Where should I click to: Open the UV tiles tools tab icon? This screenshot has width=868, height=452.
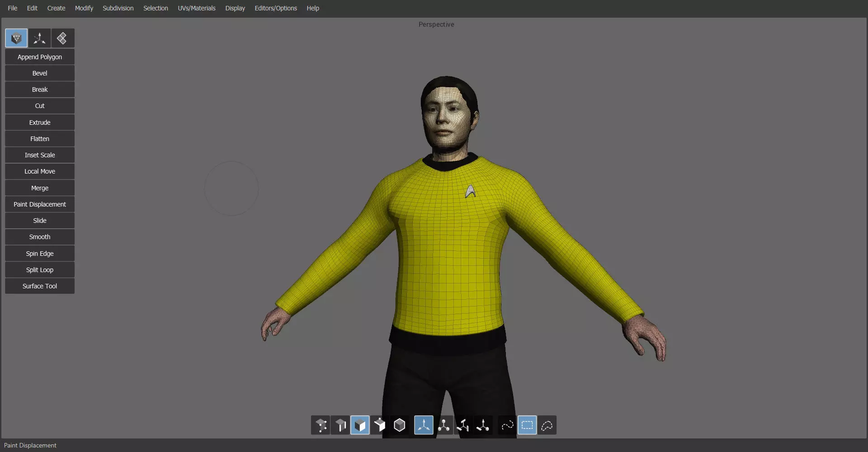(x=63, y=38)
